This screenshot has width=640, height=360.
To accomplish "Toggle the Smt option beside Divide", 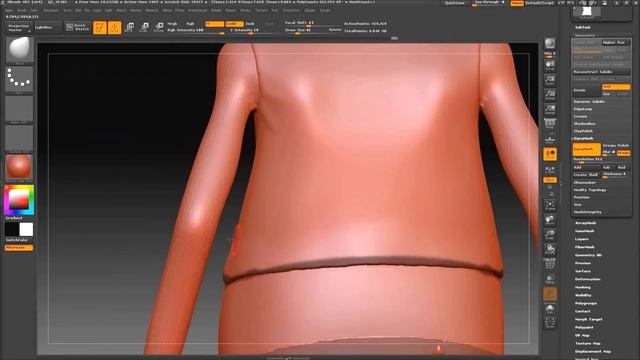I will coord(616,87).
